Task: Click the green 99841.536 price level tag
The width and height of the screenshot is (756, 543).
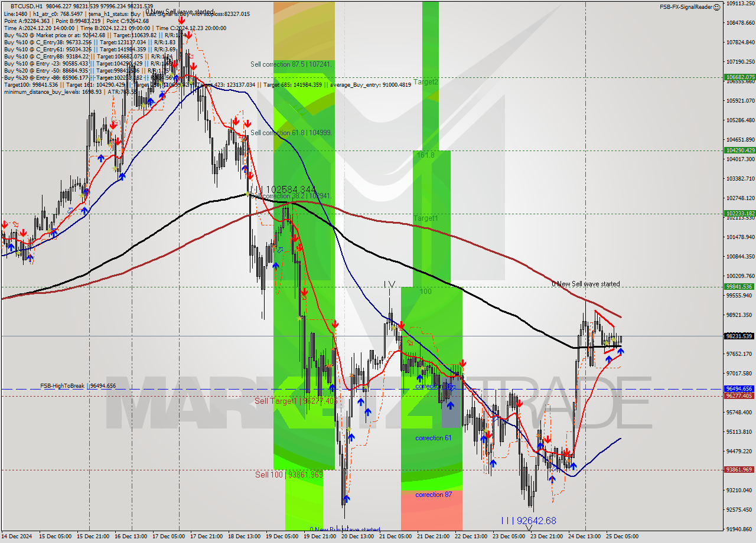Action: [739, 287]
